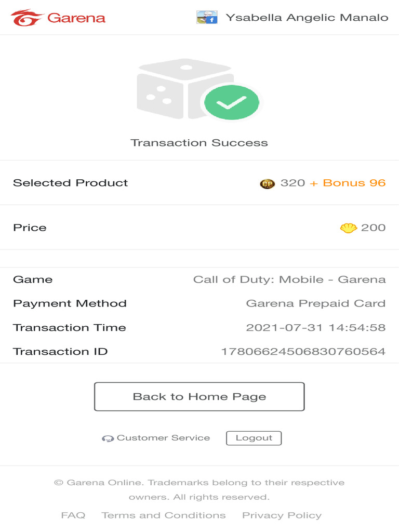Click the orange Garena shell icon
The image size is (399, 532).
[349, 228]
